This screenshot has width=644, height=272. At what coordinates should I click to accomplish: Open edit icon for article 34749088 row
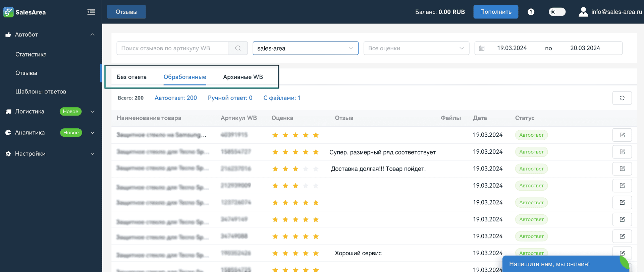coord(622,236)
